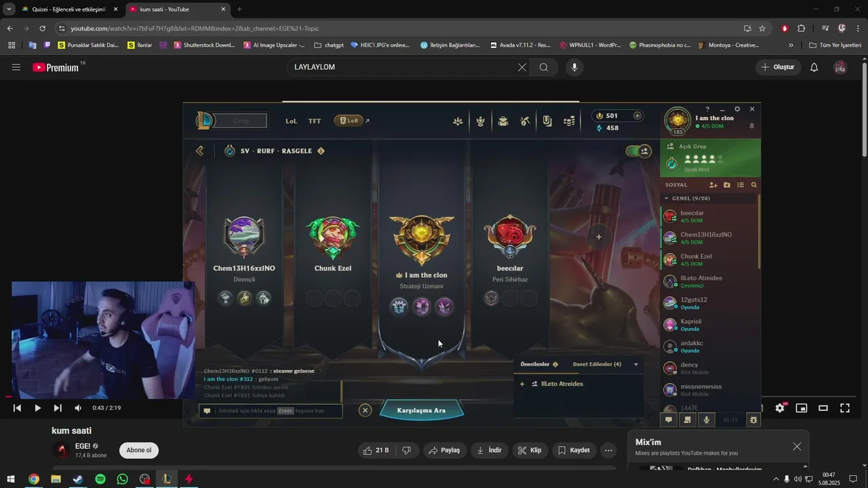Toggle YouTube miniplayer mode
This screenshot has height=488, width=868.
tap(802, 408)
